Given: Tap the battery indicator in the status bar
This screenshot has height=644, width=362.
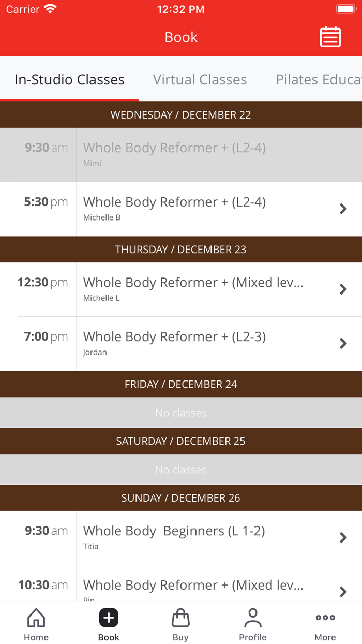Looking at the screenshot, I should pyautogui.click(x=346, y=8).
